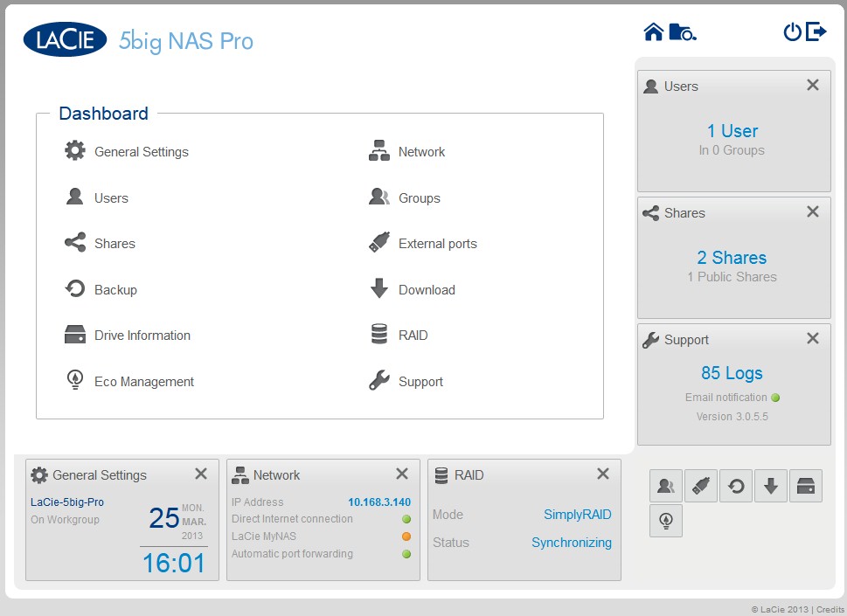Close the Network status widget
This screenshot has height=616, width=847.
point(402,474)
